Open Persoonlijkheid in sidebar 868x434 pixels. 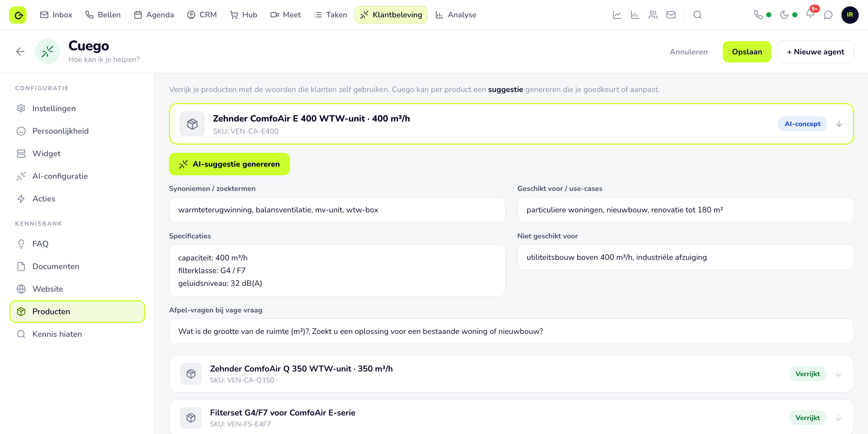(77, 131)
